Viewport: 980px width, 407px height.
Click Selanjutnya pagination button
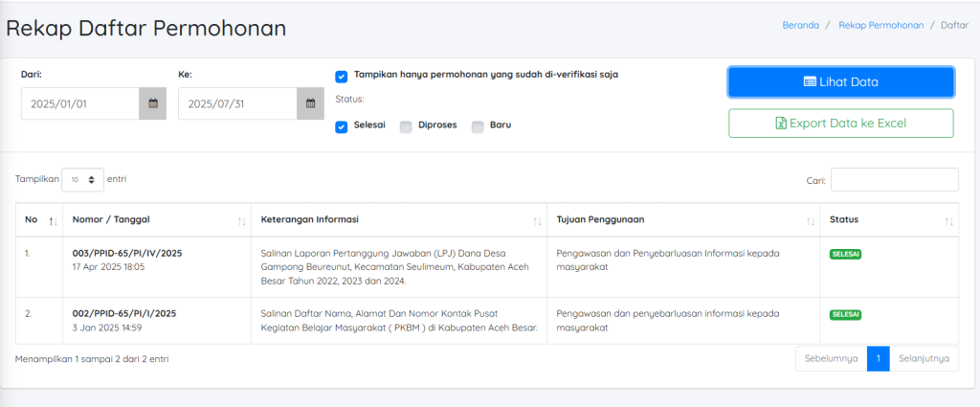coord(924,359)
